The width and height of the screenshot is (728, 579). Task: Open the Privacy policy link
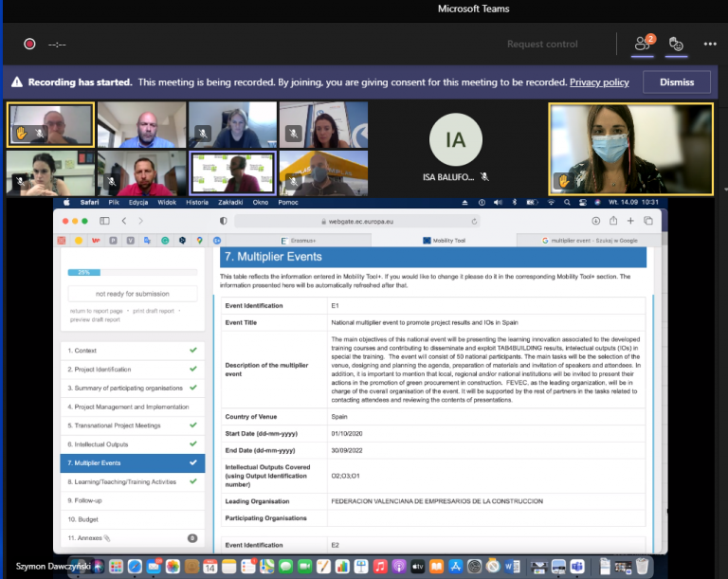click(599, 82)
